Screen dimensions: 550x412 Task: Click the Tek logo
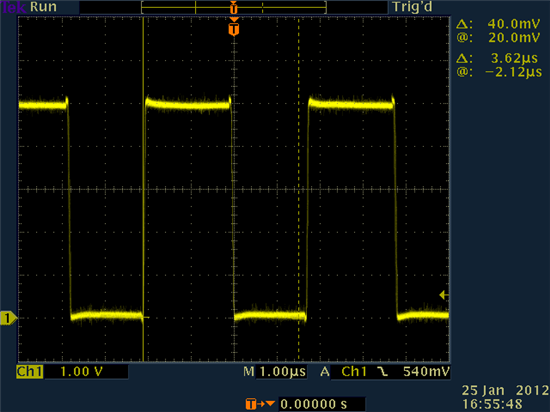tap(13, 7)
